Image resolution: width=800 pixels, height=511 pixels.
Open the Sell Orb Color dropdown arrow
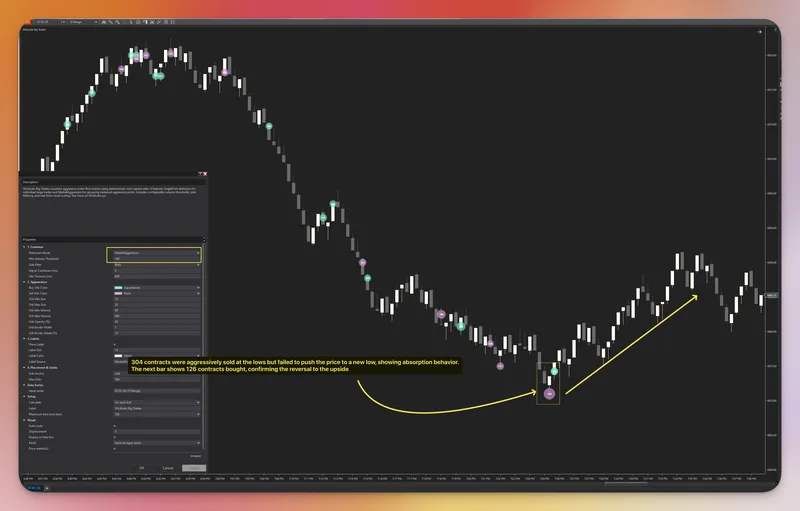tap(198, 293)
